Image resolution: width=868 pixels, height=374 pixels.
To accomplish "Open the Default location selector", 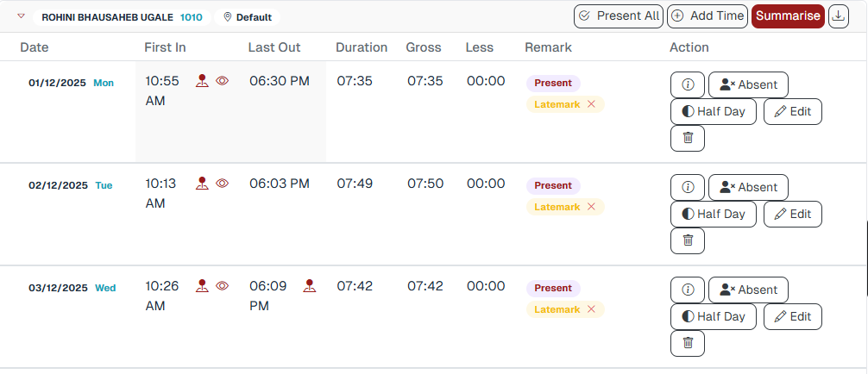I will pos(248,17).
